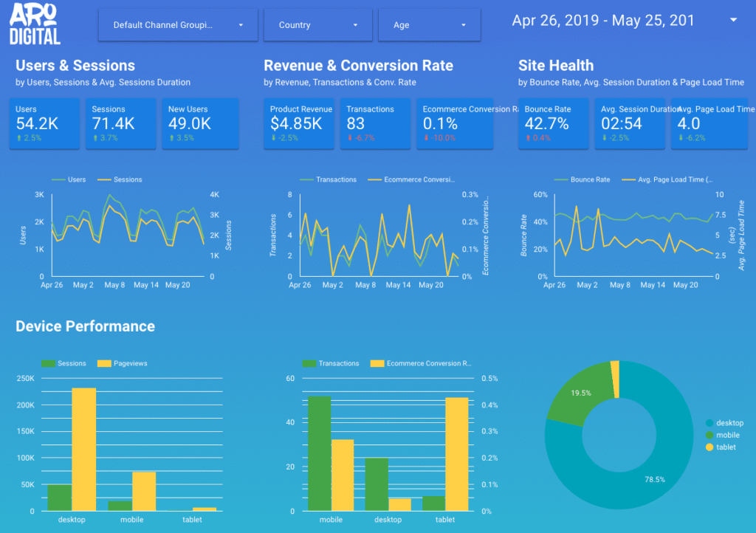Toggle Ecommerce Conversion series in line legend
This screenshot has height=533, width=756.
[x=411, y=179]
